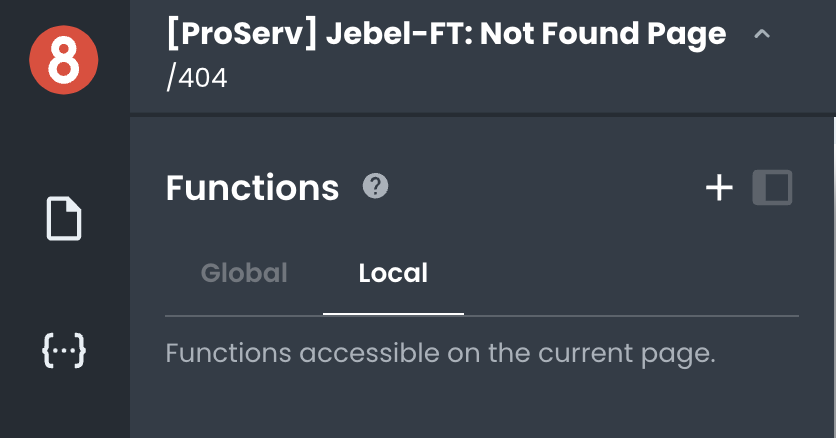
Task: Click the white underline beneath Local tab
Action: click(393, 313)
